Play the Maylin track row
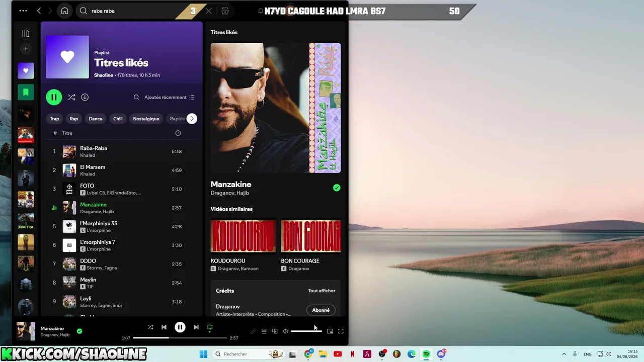Image resolution: width=644 pixels, height=362 pixels. click(121, 283)
